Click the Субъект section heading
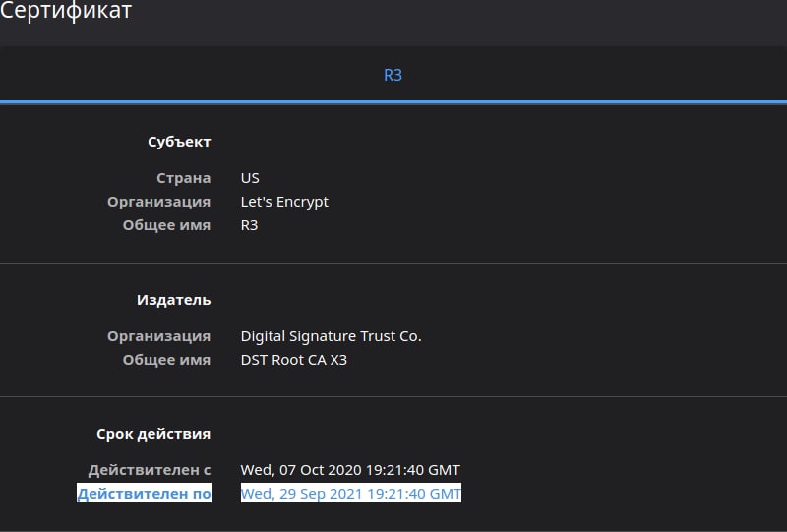The height and width of the screenshot is (532, 787). (179, 142)
